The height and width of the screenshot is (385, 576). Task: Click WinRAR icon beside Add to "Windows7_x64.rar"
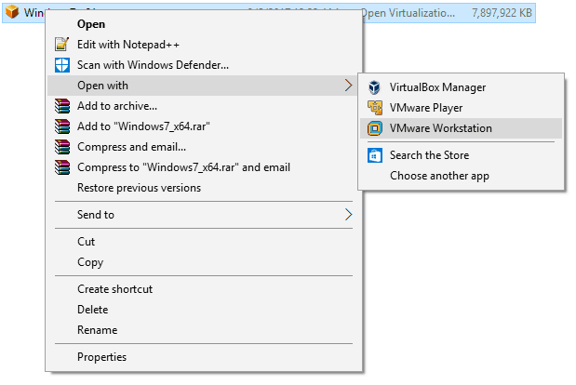tap(62, 127)
